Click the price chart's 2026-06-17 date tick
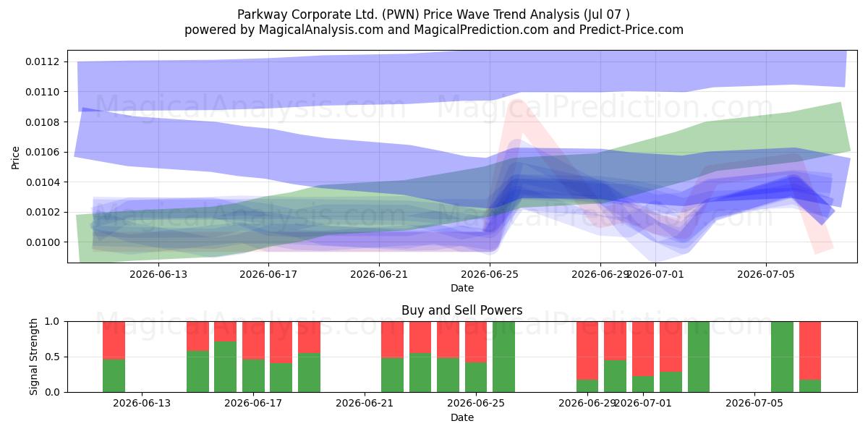 tap(268, 274)
